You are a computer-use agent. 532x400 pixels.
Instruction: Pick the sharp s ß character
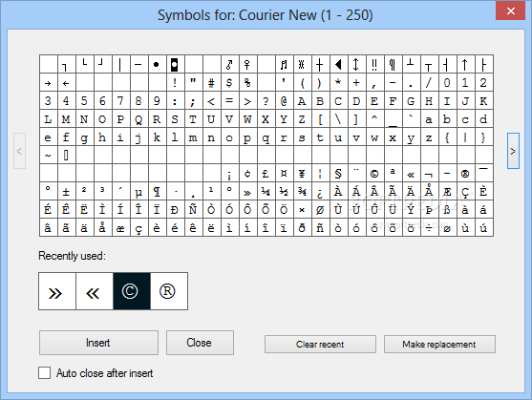tap(447, 210)
